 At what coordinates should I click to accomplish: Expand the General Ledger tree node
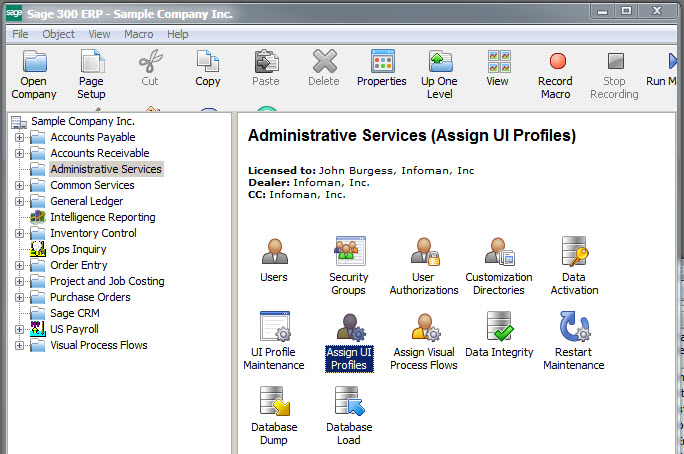19,201
